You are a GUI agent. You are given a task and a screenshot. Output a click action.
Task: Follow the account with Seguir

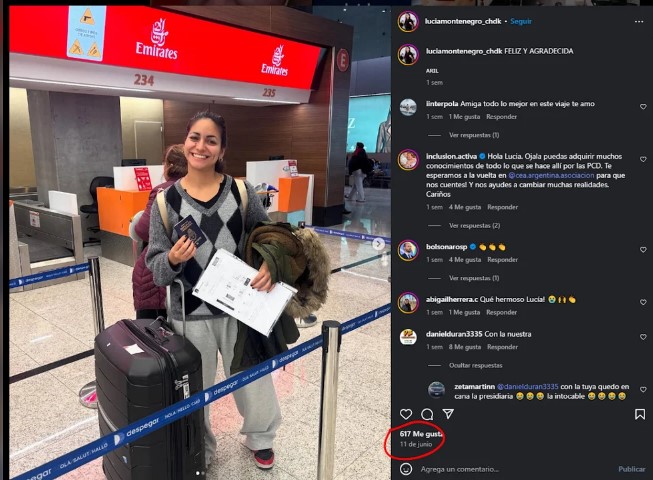(x=521, y=21)
